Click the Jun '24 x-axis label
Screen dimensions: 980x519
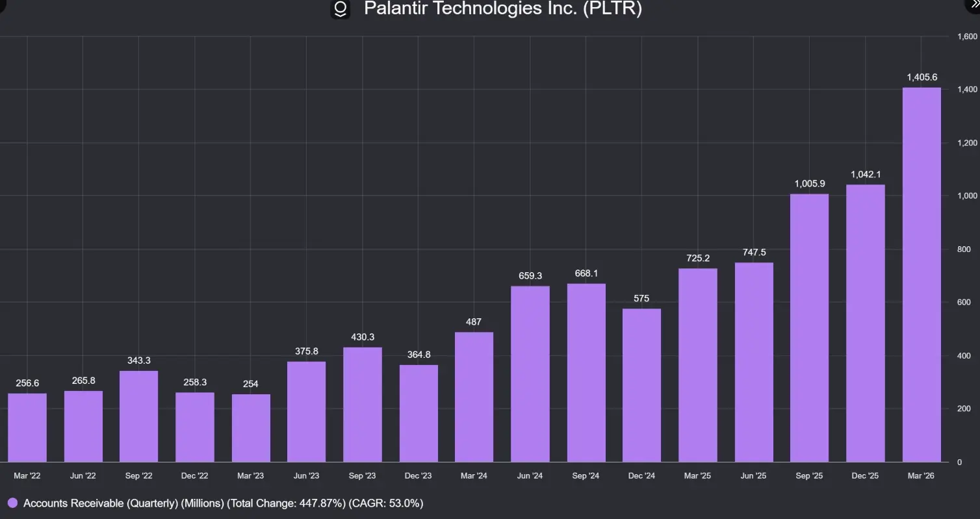(530, 476)
